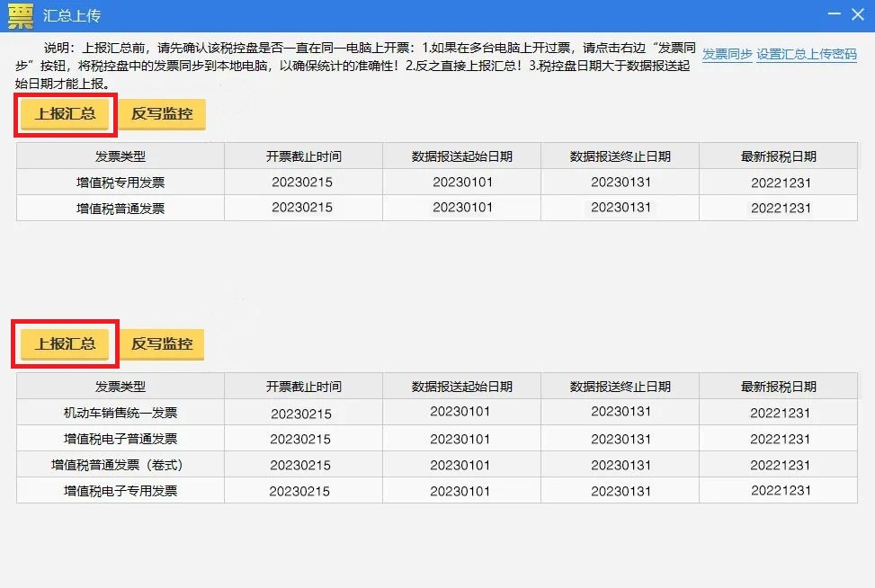Open the 发票同步 link

[x=727, y=54]
